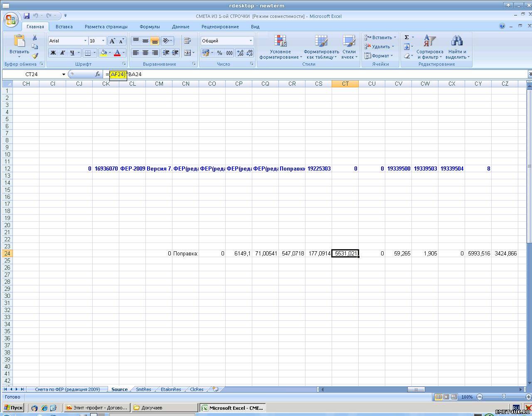This screenshot has height=416, width=532.
Task: Open Conditional Formatting (Условное форматирование)
Action: click(280, 47)
